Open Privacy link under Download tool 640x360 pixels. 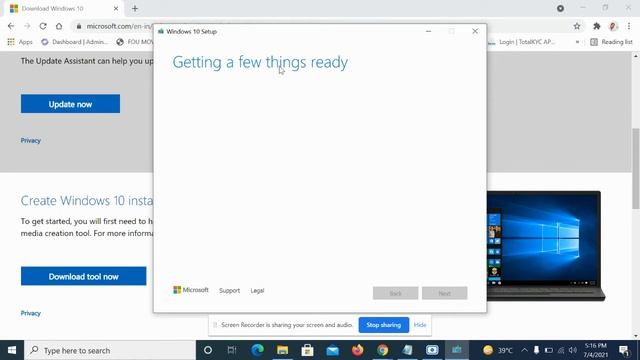pyautogui.click(x=31, y=313)
